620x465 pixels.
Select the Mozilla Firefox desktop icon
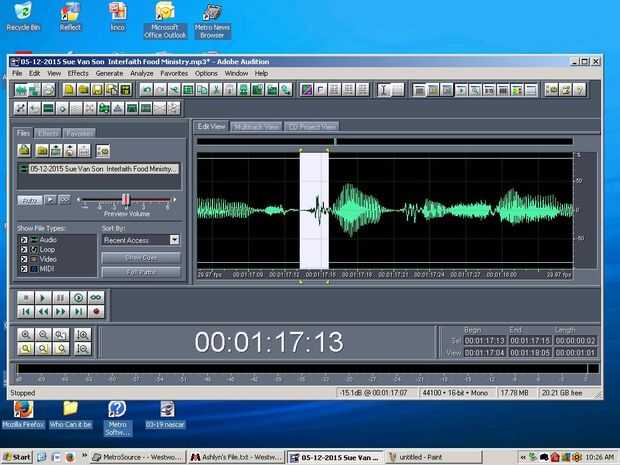[23, 414]
